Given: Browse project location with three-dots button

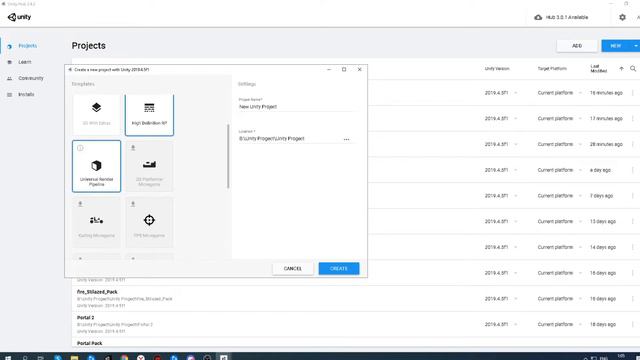Looking at the screenshot, I should pos(347,139).
